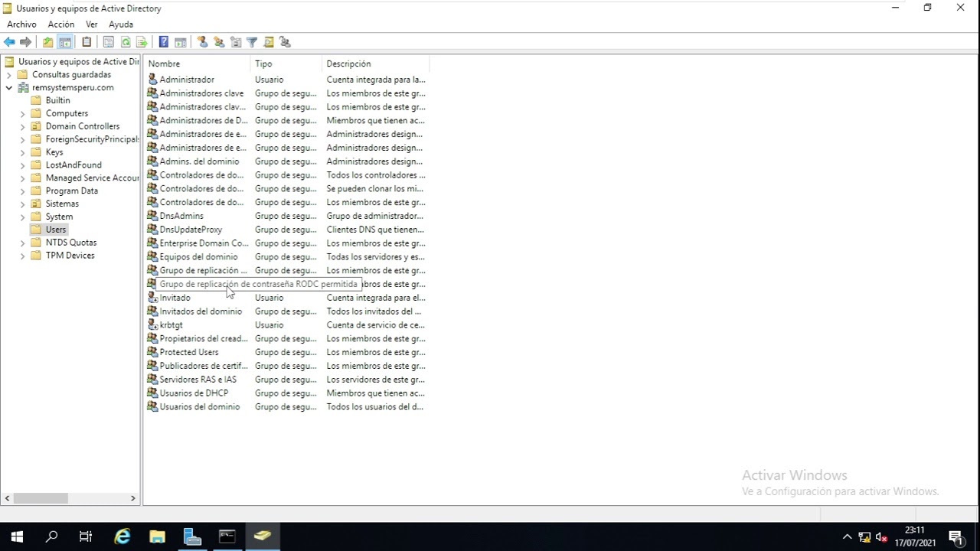Find objects using the search toolbar icon

coord(269,42)
